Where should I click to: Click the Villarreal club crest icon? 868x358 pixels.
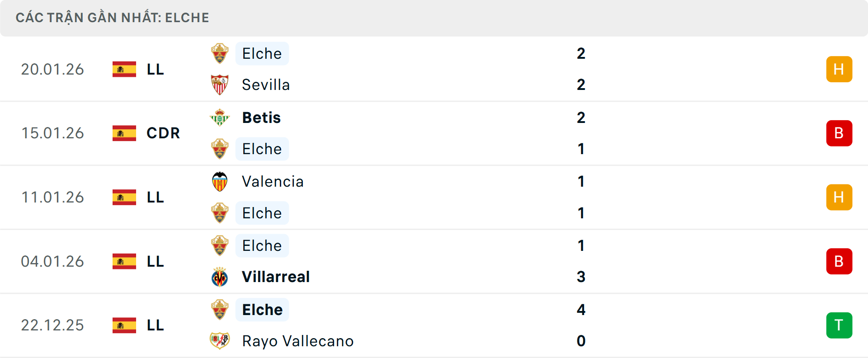point(220,277)
